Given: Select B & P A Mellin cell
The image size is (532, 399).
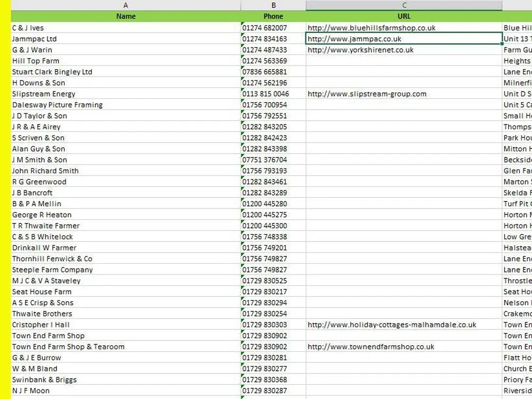Looking at the screenshot, I should (126, 204).
